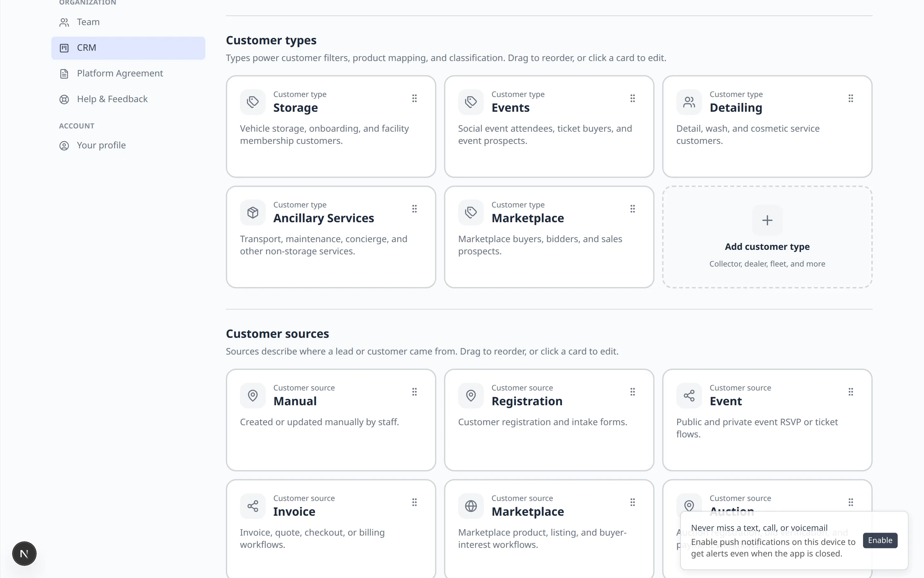Click the Auction source drag handle

851,502
